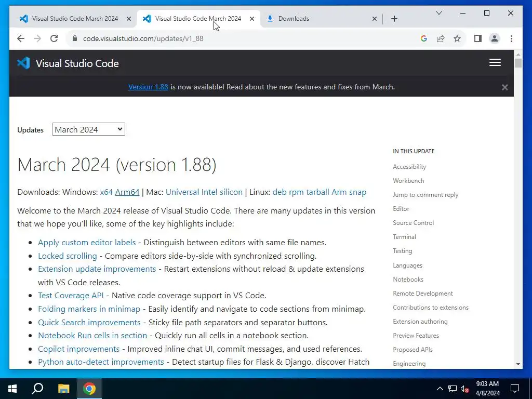
Task: Download the Linux deb package
Action: [280, 192]
